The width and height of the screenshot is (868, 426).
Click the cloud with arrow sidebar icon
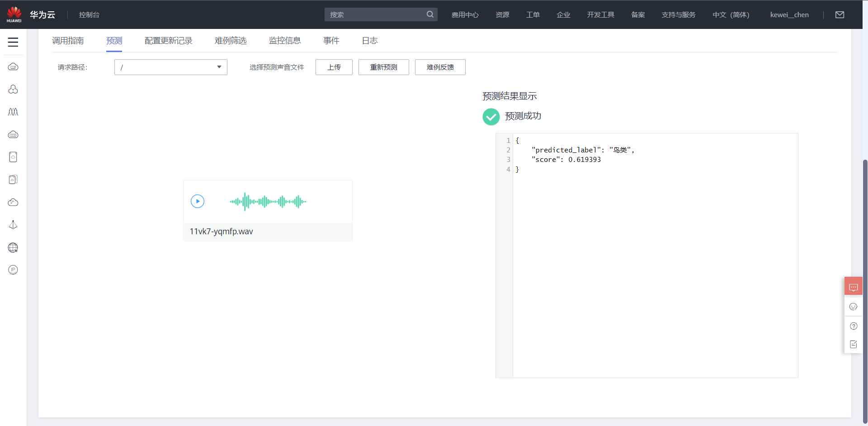point(13,202)
